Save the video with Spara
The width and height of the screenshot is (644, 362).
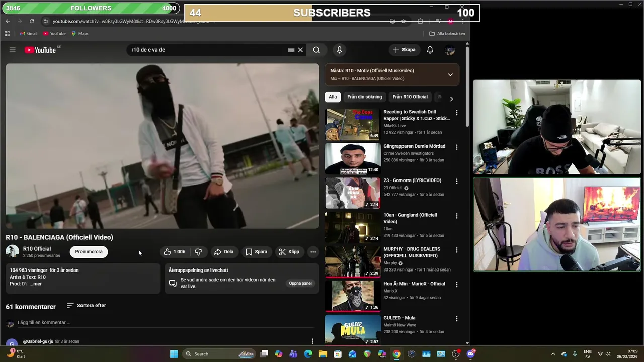click(x=256, y=252)
